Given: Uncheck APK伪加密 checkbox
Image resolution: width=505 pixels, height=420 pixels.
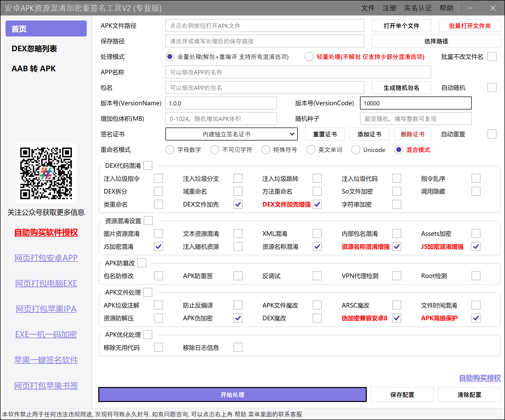Looking at the screenshot, I should click(238, 318).
